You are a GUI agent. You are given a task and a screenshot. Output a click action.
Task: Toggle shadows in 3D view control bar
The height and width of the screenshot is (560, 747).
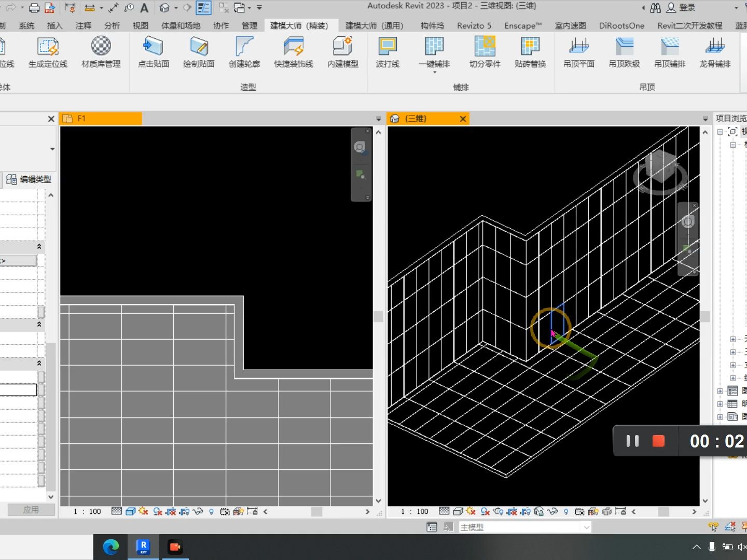point(485,511)
